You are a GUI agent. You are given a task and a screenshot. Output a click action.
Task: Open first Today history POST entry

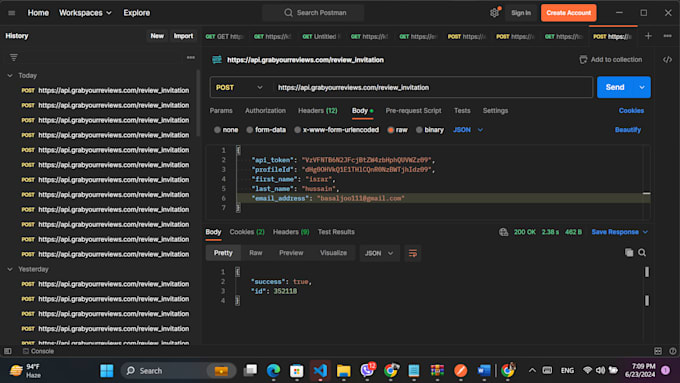[x=105, y=90]
